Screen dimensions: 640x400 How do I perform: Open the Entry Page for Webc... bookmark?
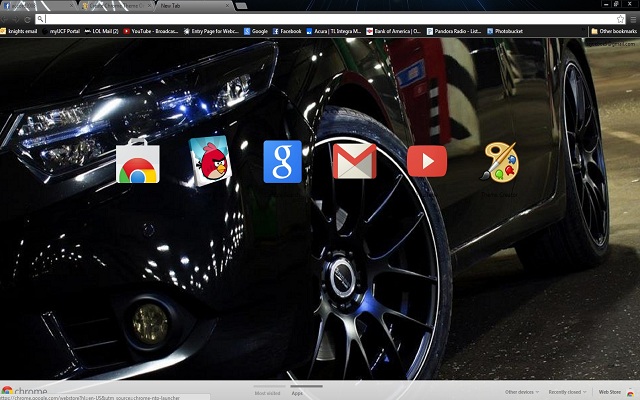point(211,31)
